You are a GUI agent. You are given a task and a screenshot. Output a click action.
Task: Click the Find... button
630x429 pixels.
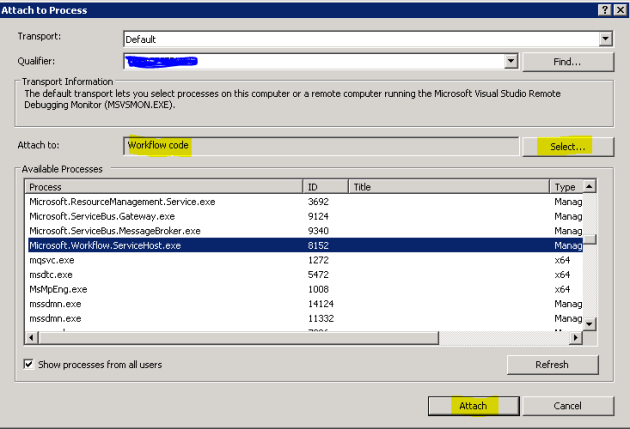click(x=567, y=61)
